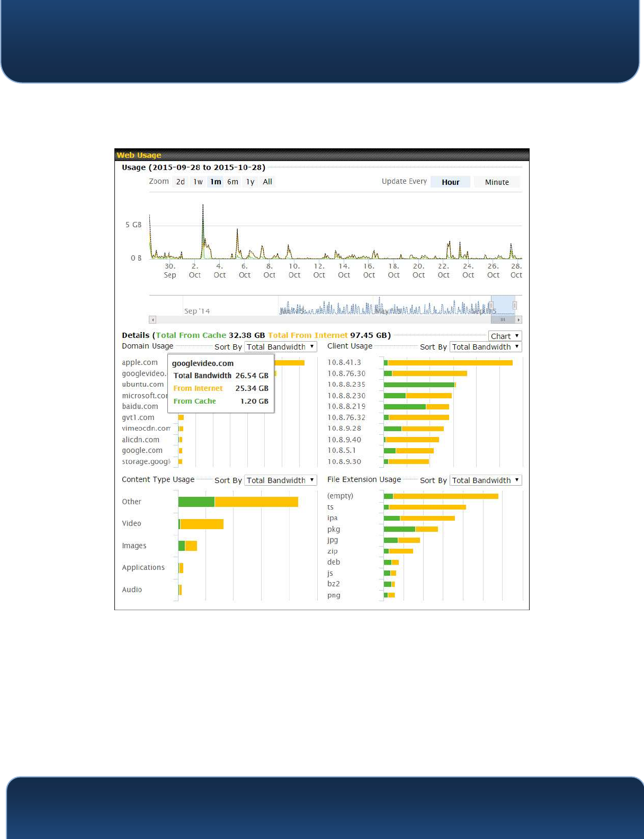
Task: Click the ipa file extension bar
Action: pos(419,518)
